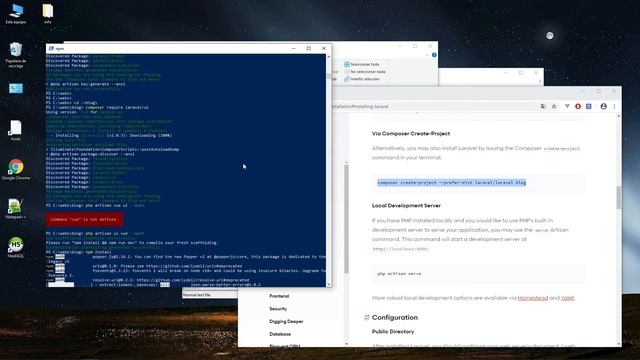640x360 pixels.
Task: Open Este equipo desktop icon
Action: [16, 13]
